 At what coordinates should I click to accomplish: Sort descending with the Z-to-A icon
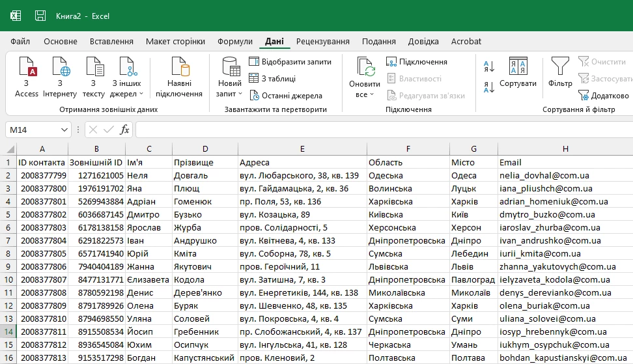tap(489, 87)
